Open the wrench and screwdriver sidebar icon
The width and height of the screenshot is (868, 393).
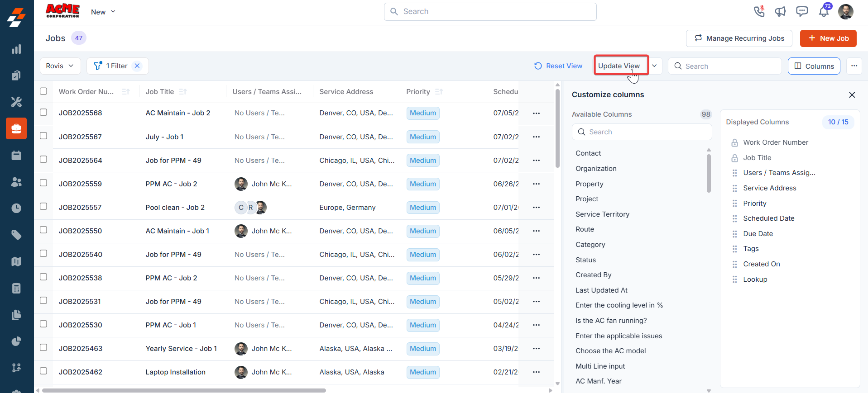pos(16,102)
